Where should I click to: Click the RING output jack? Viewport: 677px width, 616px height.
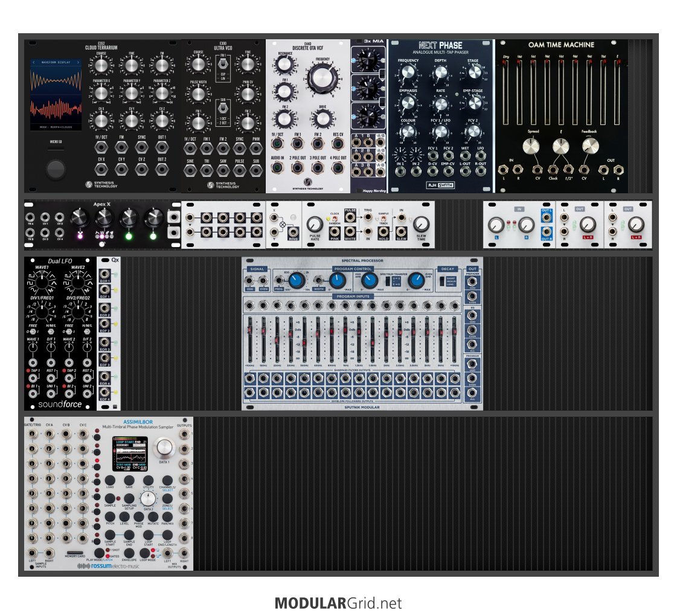point(293,233)
